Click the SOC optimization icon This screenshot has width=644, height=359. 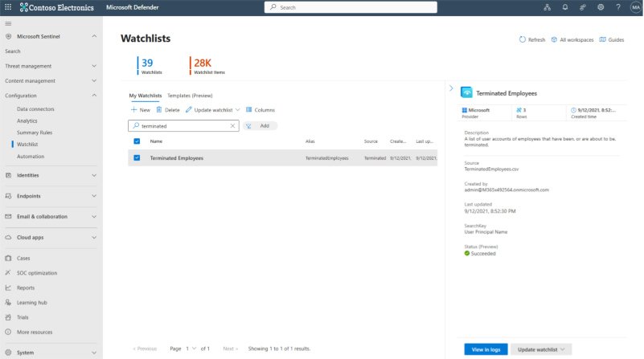tap(8, 273)
